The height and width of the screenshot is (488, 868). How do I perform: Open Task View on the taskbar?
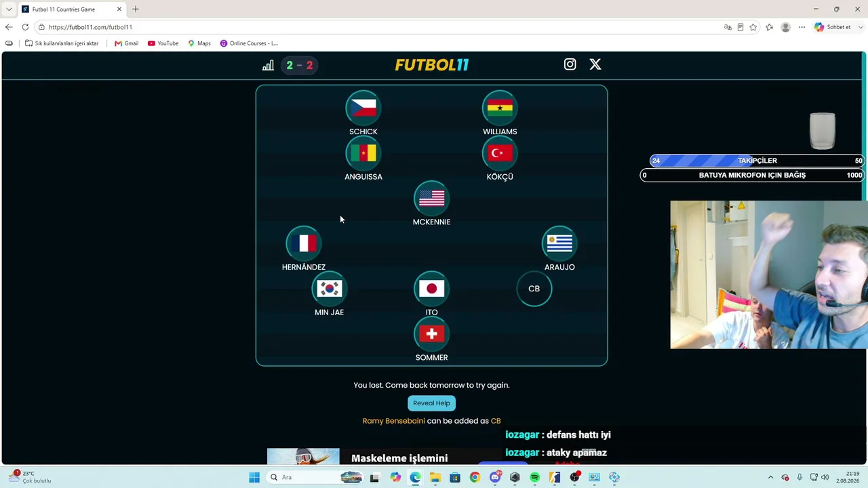(374, 478)
